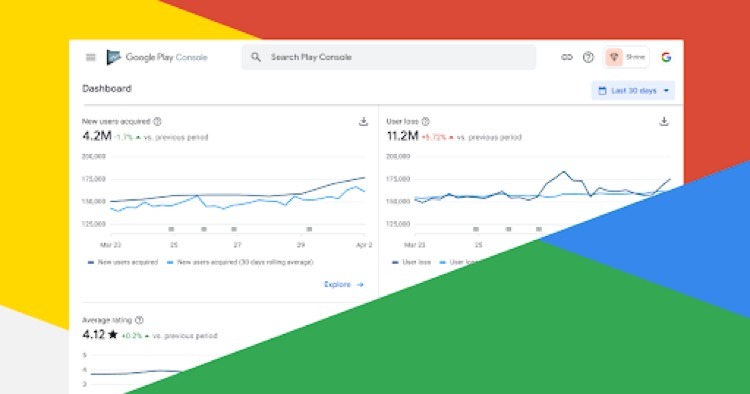
Task: Click info icon beside Average rating
Action: 139,320
